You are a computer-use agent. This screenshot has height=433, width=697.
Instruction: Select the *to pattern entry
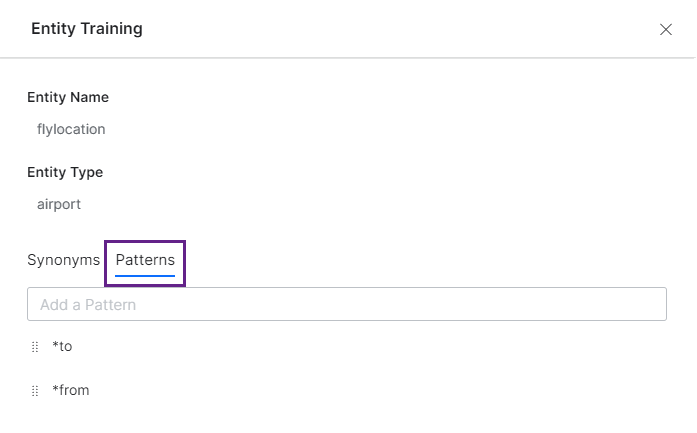click(63, 346)
